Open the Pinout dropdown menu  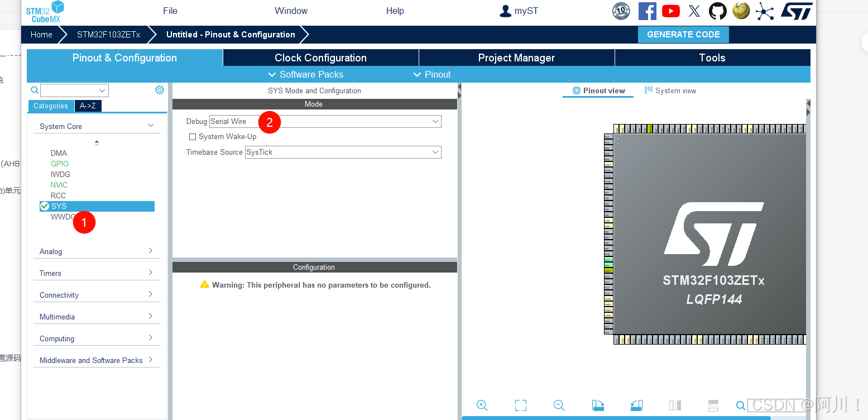[x=431, y=74]
